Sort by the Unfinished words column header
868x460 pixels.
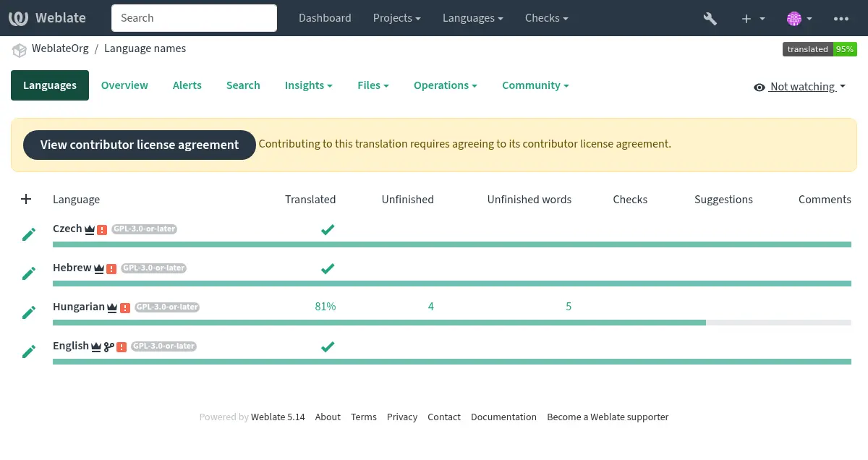click(x=529, y=200)
